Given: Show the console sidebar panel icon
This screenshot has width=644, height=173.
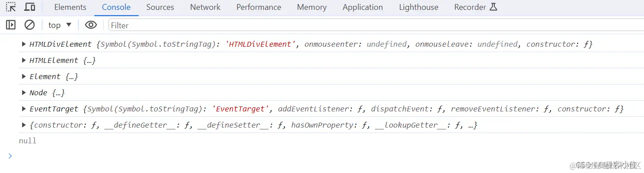Looking at the screenshot, I should (11, 25).
